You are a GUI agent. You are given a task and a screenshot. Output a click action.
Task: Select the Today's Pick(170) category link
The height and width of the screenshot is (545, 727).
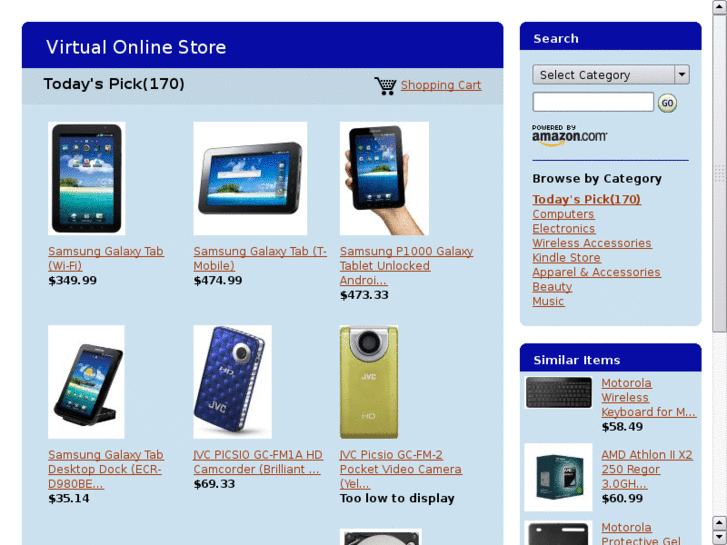(587, 199)
